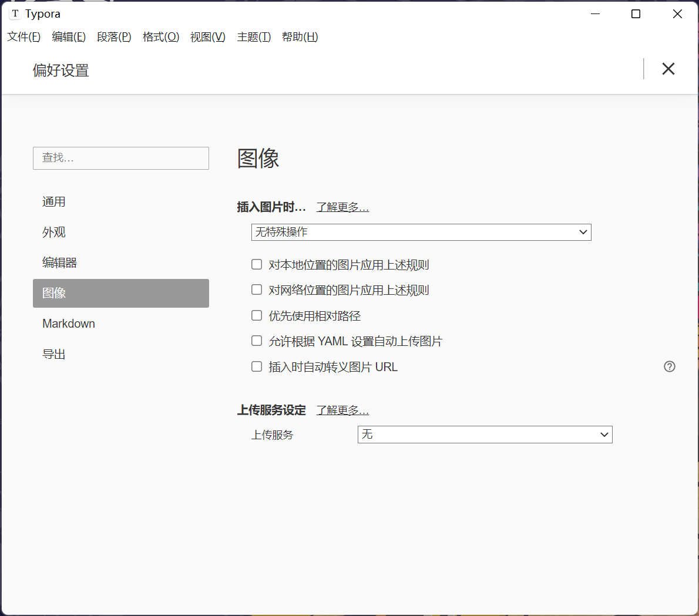
Task: Check 对网络位置的图片应用上述规则
Action: click(x=257, y=290)
